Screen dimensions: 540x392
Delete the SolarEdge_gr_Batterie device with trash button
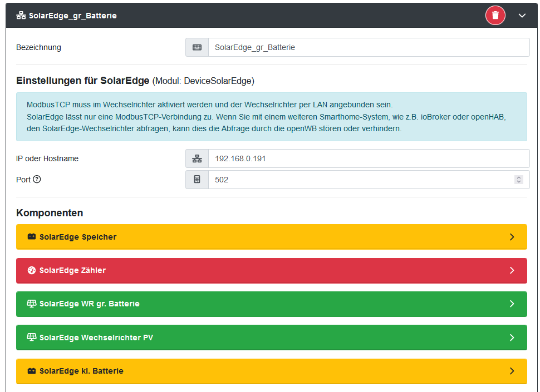pos(495,16)
